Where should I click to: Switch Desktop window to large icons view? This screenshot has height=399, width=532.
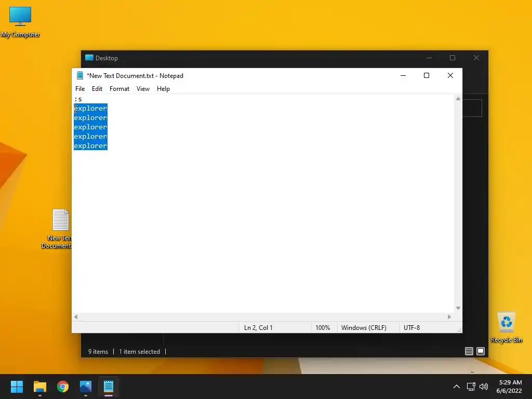481,352
